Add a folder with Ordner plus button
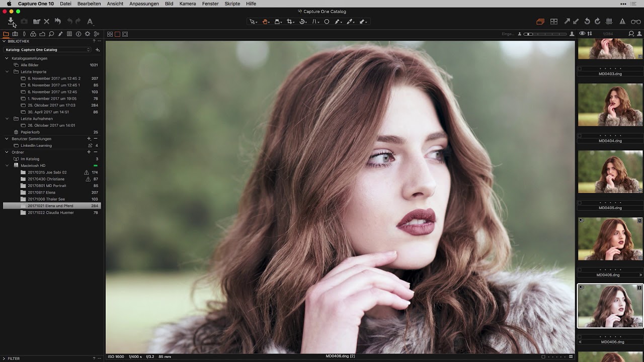644x362 pixels. [89, 152]
